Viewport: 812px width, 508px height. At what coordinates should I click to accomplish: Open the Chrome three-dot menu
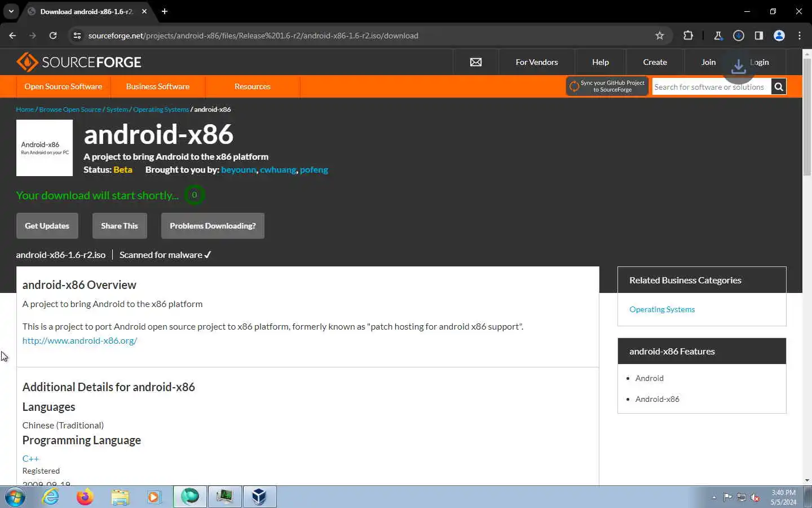click(800, 36)
